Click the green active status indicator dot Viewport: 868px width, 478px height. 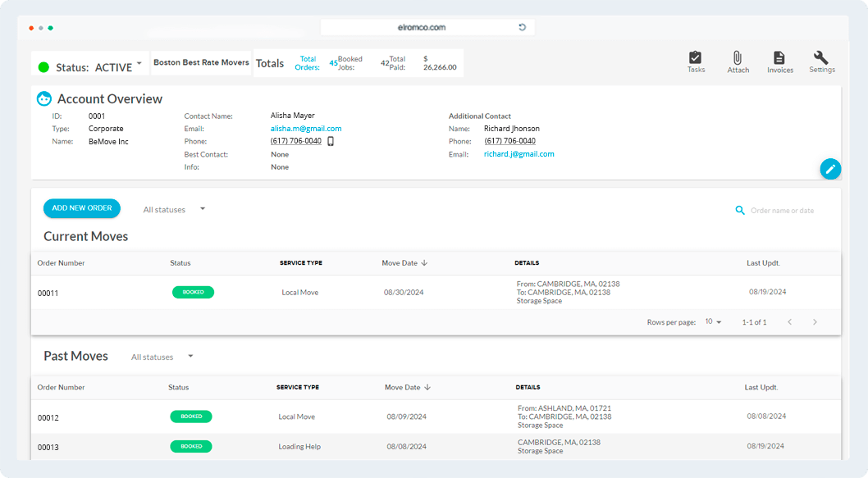point(43,67)
